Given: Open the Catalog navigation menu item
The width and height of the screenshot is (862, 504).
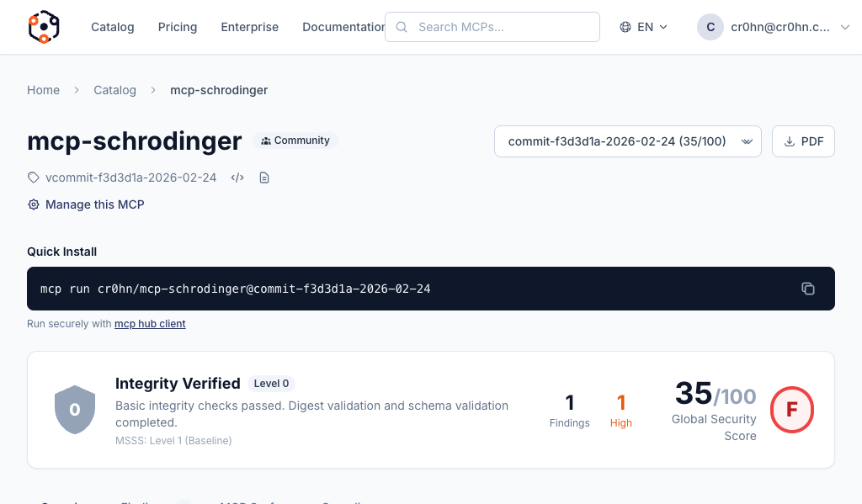Looking at the screenshot, I should pos(113,27).
